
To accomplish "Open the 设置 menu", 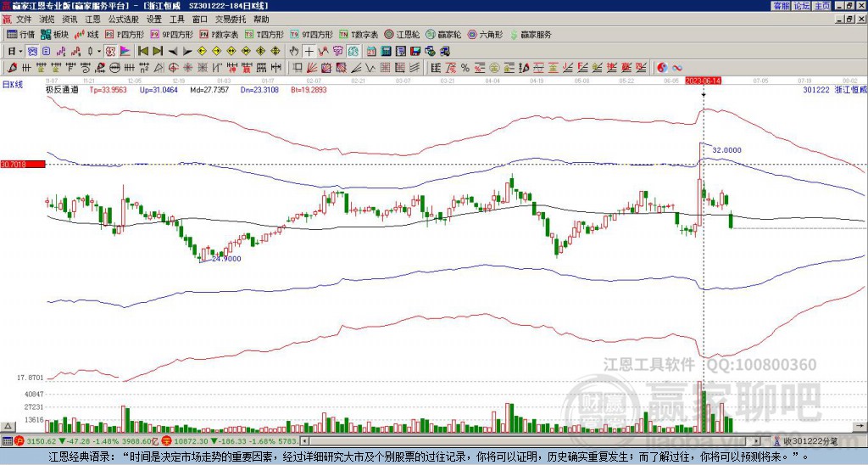I will tap(154, 20).
